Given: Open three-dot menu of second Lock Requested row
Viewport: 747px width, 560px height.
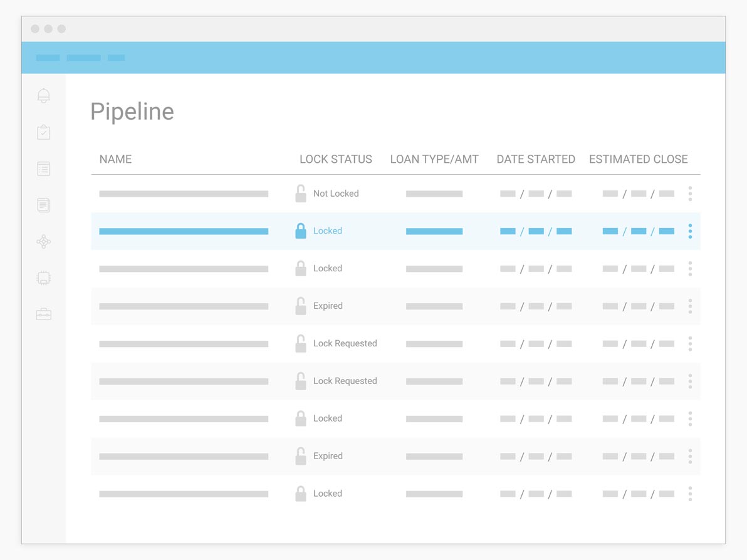Looking at the screenshot, I should 690,381.
